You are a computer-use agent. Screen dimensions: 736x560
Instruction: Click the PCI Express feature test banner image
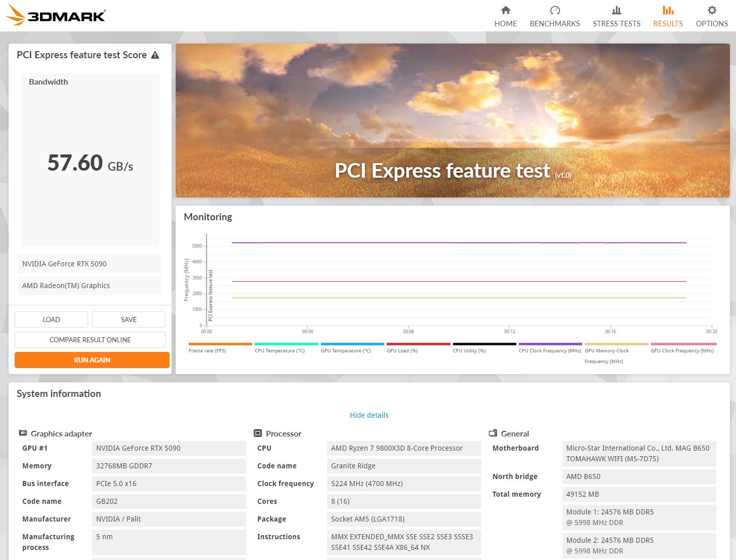click(x=453, y=121)
